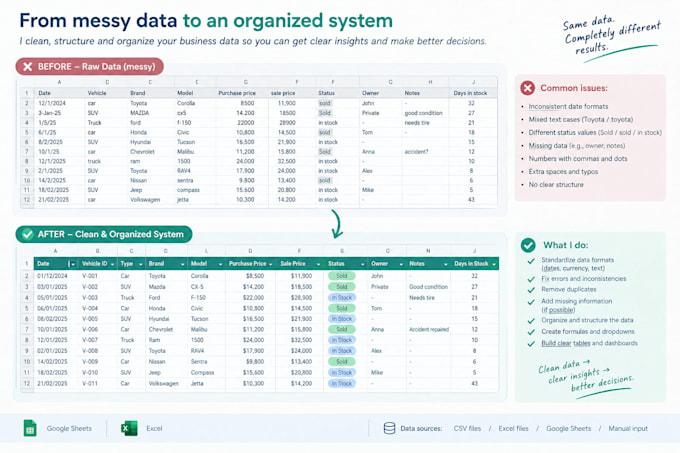The image size is (680, 453).
Task: Click the checkmark beside Add missing information
Action: (x=531, y=302)
